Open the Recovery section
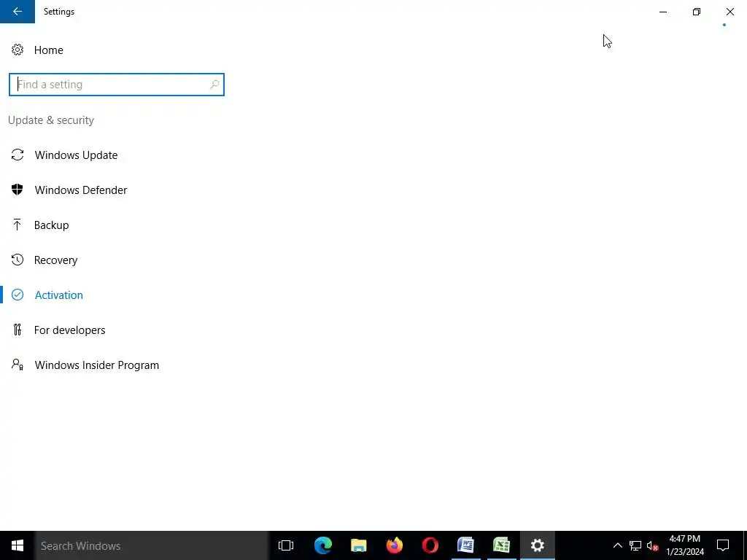 (55, 260)
